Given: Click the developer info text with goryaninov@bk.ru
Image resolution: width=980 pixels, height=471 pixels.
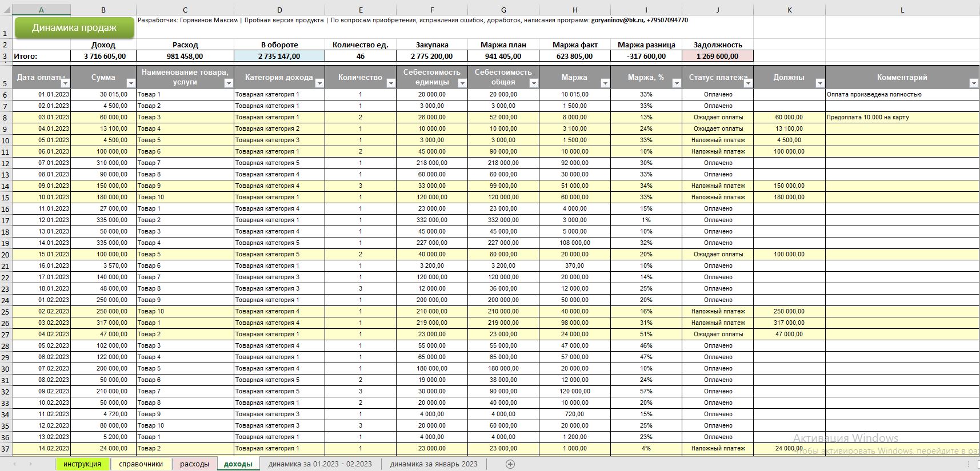Looking at the screenshot, I should [x=413, y=20].
